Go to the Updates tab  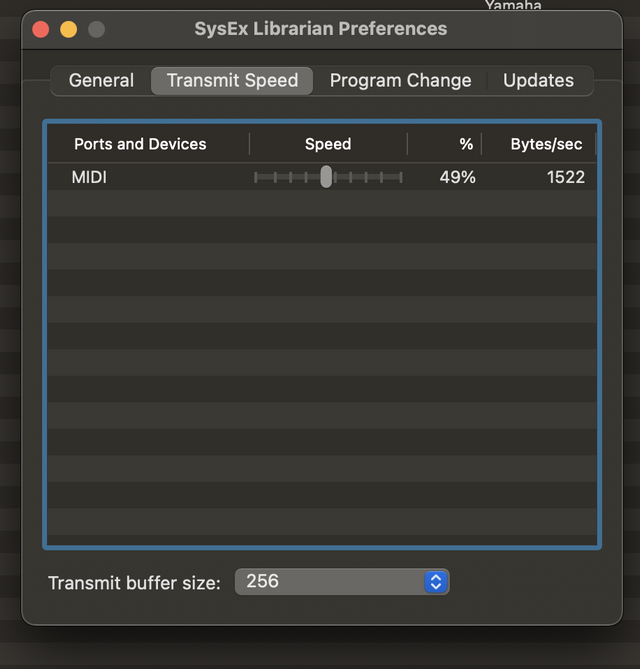(538, 81)
